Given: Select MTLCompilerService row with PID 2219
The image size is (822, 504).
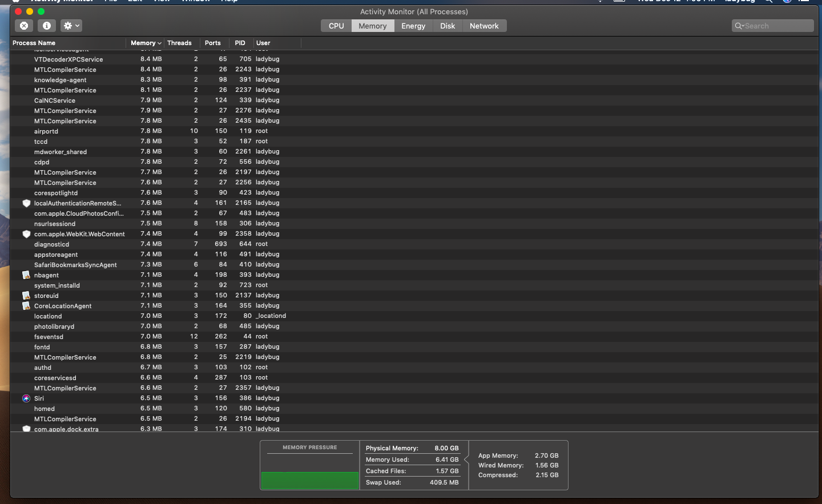Looking at the screenshot, I should pyautogui.click(x=414, y=357).
